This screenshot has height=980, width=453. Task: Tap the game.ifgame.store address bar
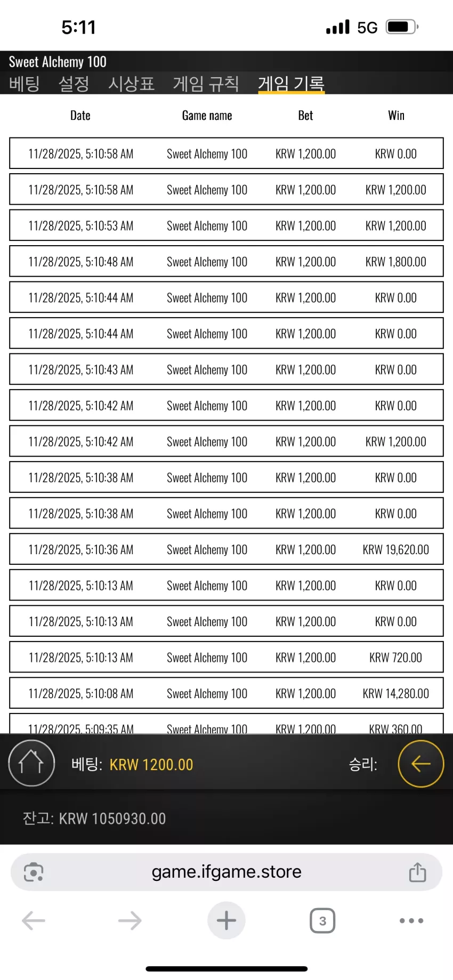(x=226, y=872)
